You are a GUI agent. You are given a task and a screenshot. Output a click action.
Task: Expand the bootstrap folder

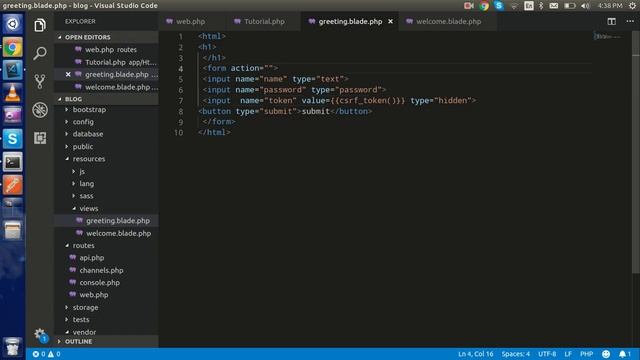pos(106,109)
